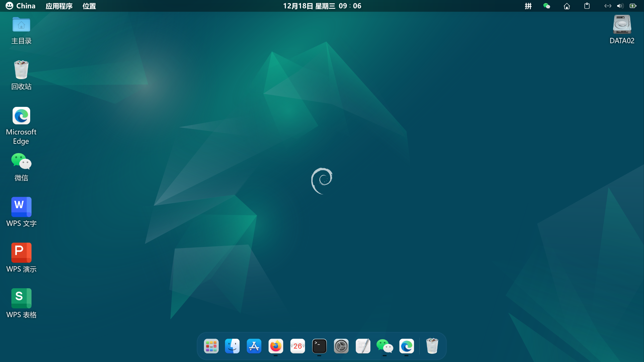Image resolution: width=644 pixels, height=362 pixels.
Task: Open the trash can in the dock
Action: 432,346
